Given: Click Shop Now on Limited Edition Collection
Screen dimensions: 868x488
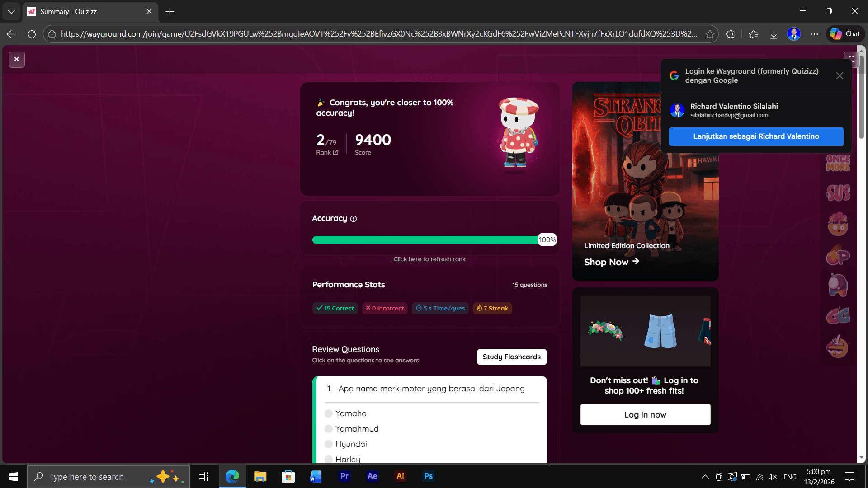Looking at the screenshot, I should (611, 262).
